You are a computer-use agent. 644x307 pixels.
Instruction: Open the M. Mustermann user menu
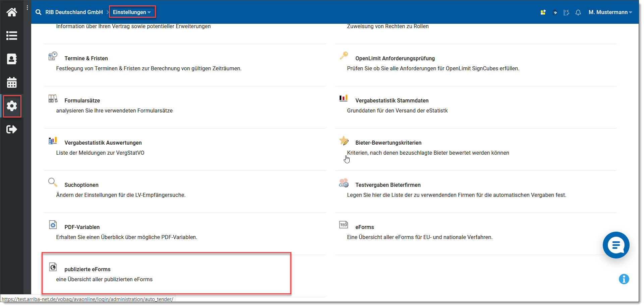[610, 12]
